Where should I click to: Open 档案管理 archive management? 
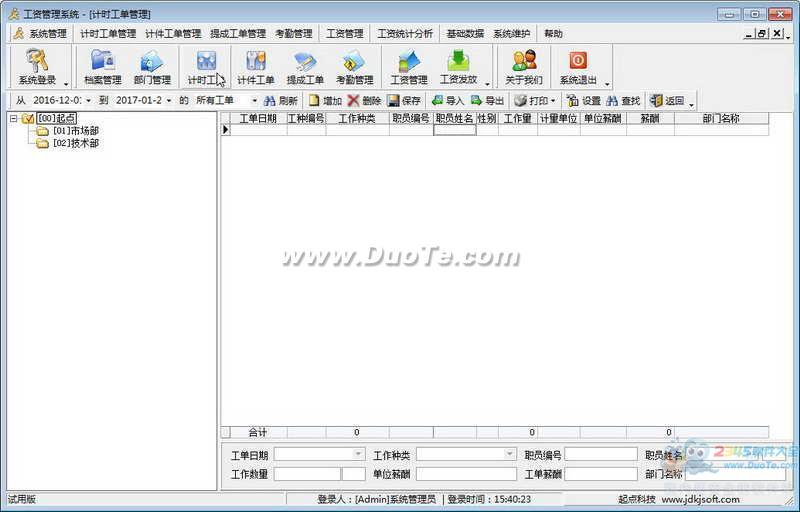(x=103, y=67)
